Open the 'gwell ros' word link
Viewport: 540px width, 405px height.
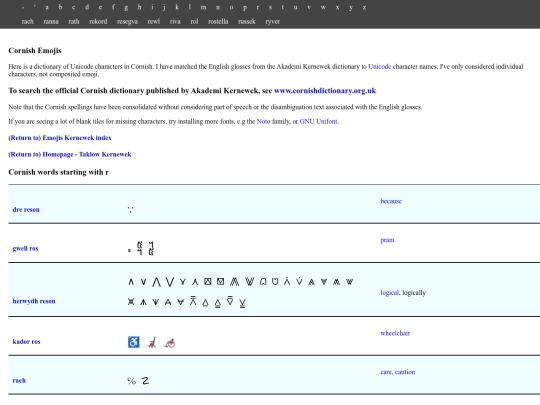coord(25,248)
